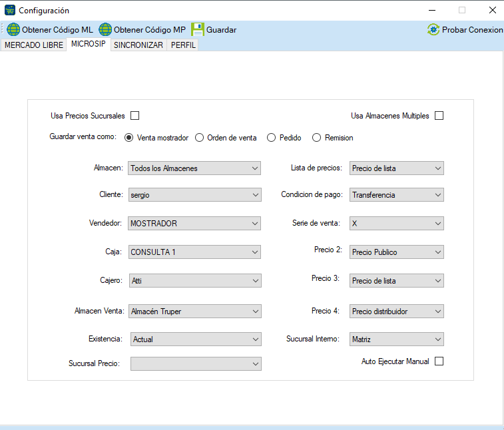
Task: Enable Usa Almacenes Multiples checkbox
Action: [439, 116]
